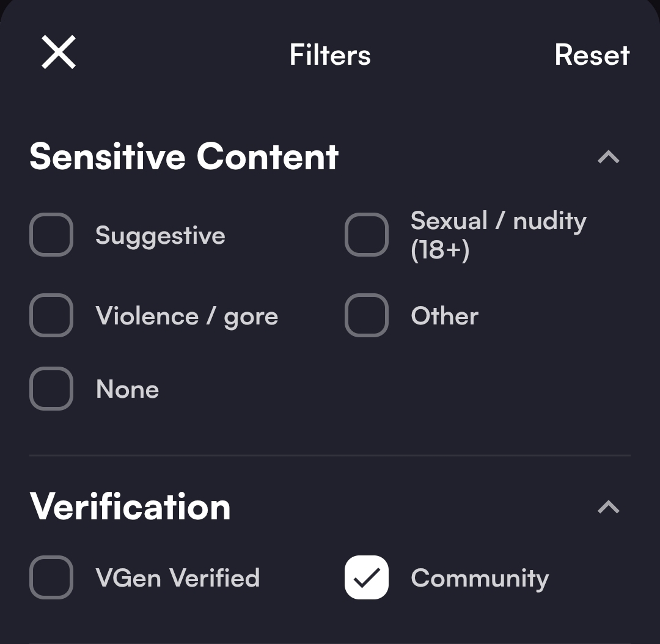Screen dimensions: 660x644
Task: Click the "VGen Verified" label text
Action: 178,578
